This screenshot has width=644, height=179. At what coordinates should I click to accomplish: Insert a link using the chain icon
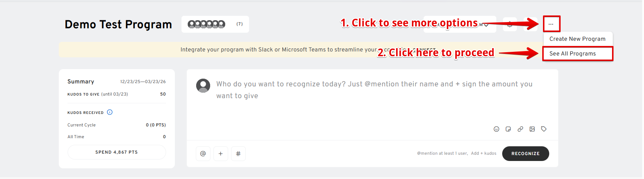pyautogui.click(x=520, y=129)
